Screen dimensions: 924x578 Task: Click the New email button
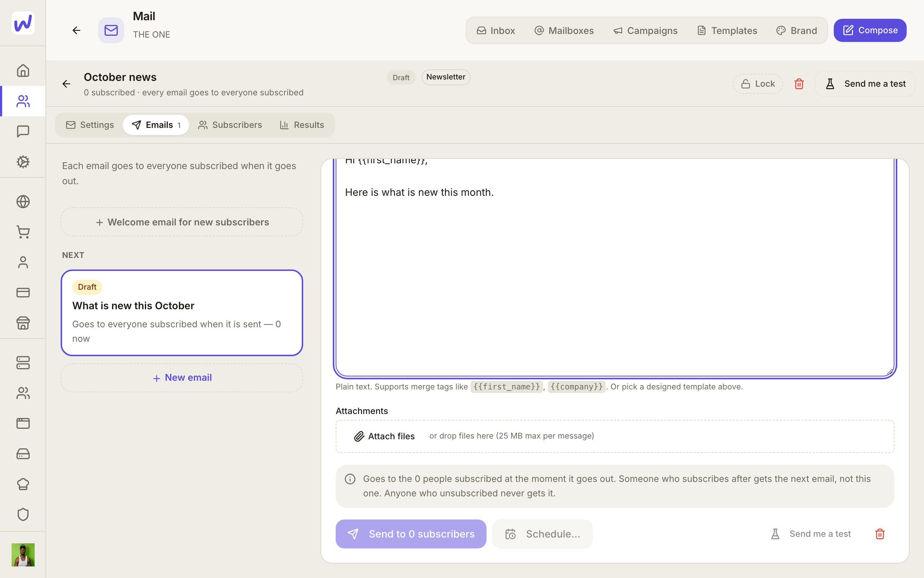pyautogui.click(x=182, y=378)
